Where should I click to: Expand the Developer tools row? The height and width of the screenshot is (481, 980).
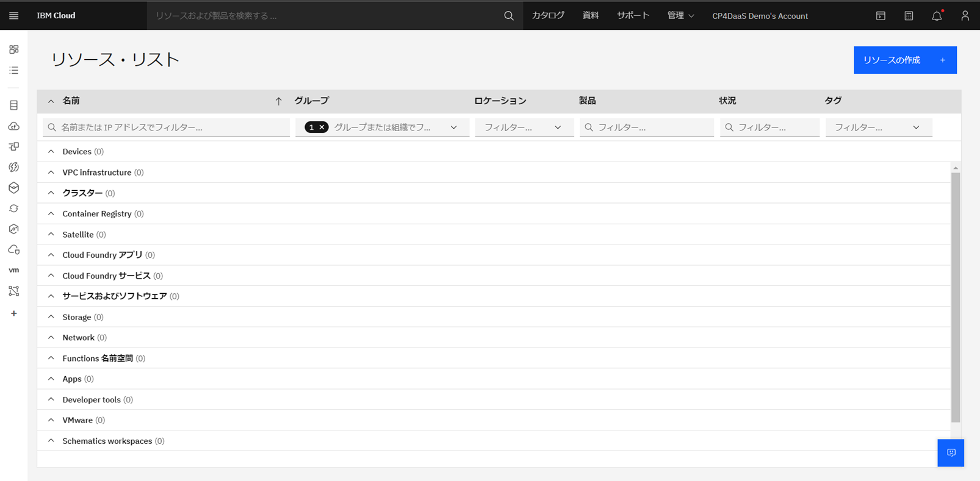click(51, 400)
